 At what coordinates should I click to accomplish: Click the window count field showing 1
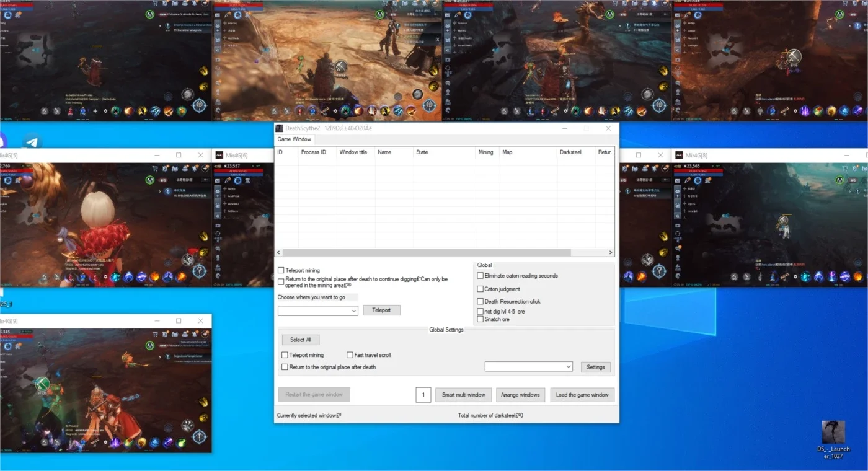[x=423, y=395]
